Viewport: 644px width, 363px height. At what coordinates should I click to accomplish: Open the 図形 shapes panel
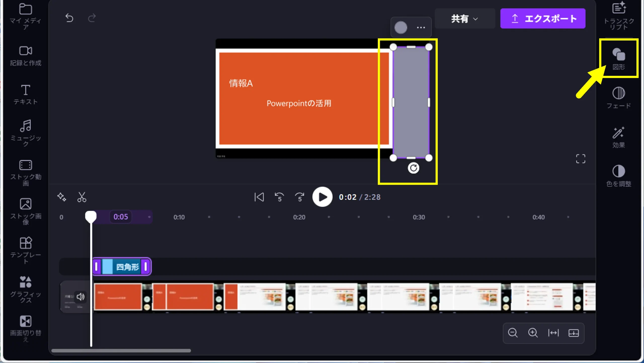pos(619,58)
